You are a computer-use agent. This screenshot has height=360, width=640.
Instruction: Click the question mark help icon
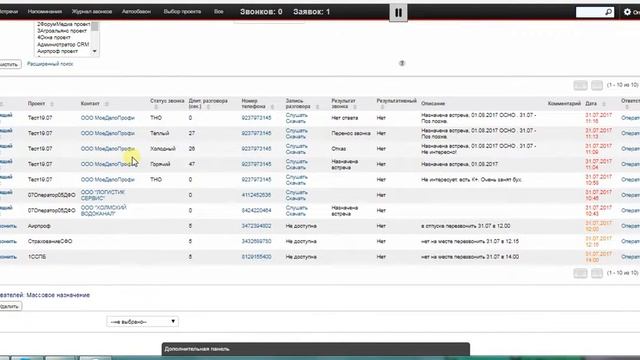point(402,63)
